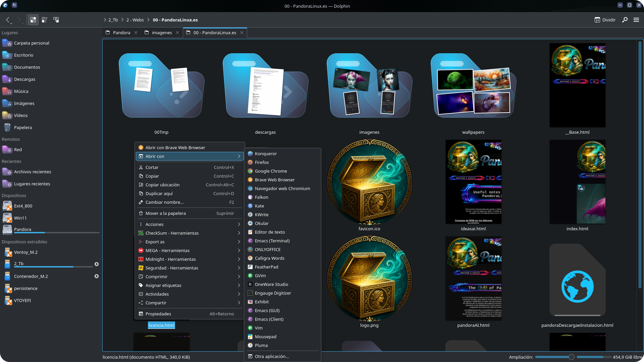Close the 00 - PandoraLinux.es tab
Screen dimensions: 644x362
click(242, 33)
